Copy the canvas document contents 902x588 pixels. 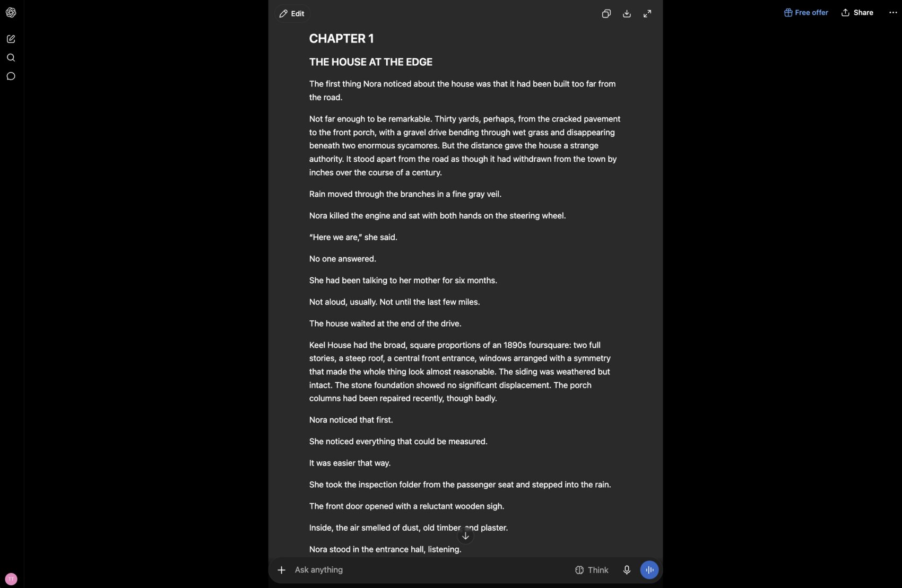(x=606, y=14)
